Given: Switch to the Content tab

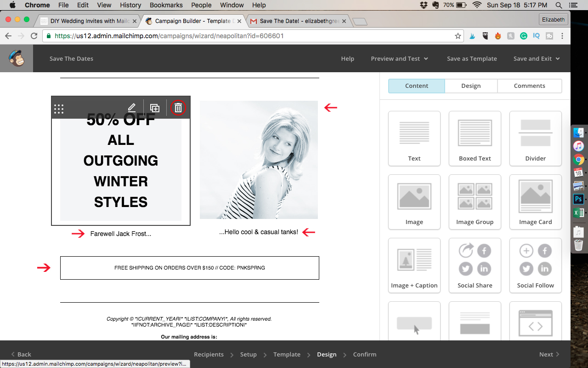Looking at the screenshot, I should coord(417,86).
